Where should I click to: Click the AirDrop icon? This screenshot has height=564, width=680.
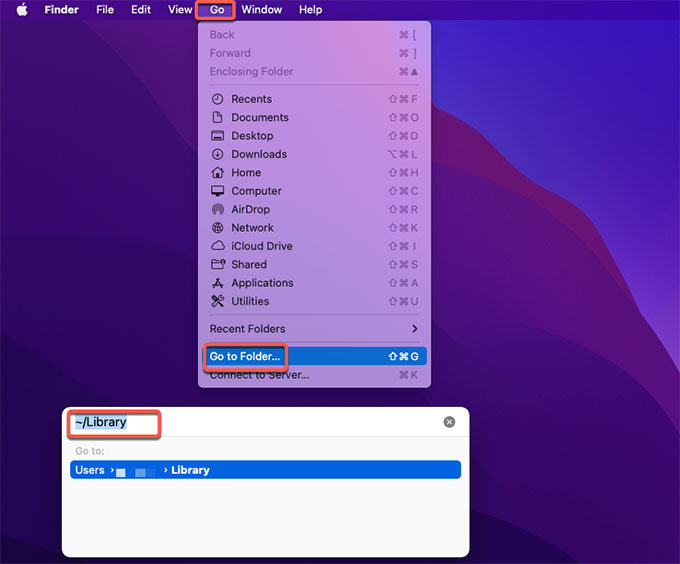point(218,210)
